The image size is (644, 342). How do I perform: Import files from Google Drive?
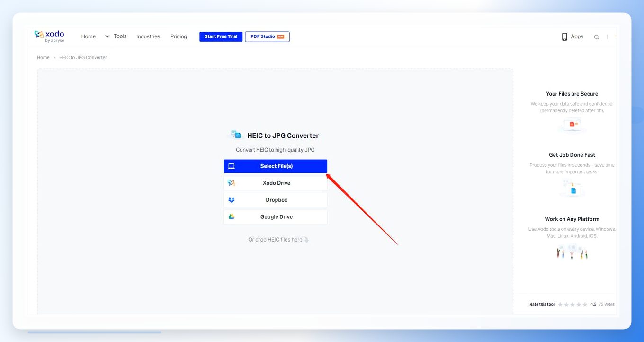point(275,216)
